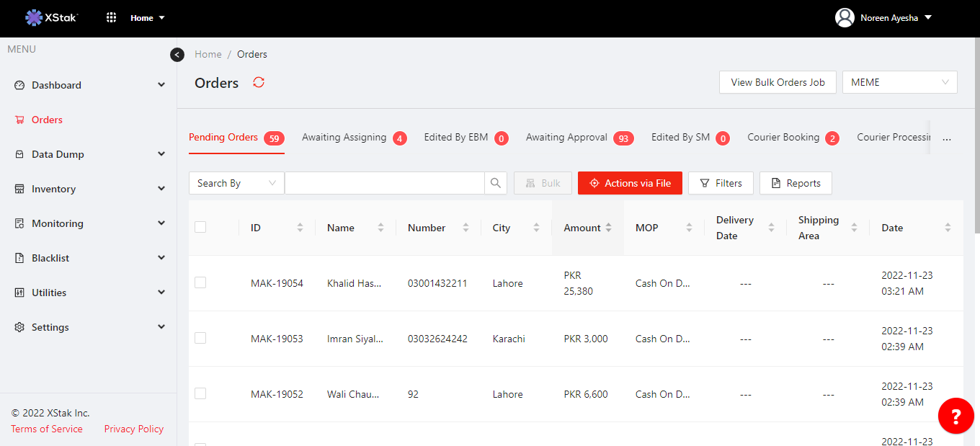Image resolution: width=980 pixels, height=446 pixels.
Task: Select the checkbox for order MAK-19053
Action: coord(200,338)
